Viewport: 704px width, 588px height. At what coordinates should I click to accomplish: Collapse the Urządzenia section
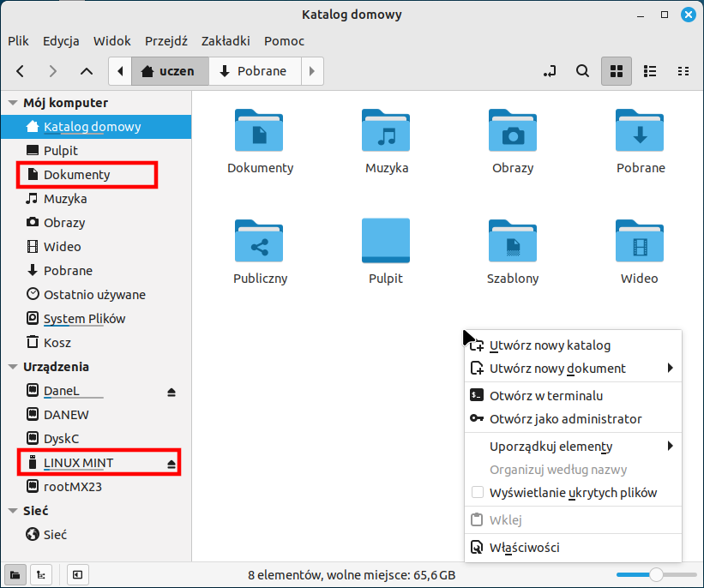(x=13, y=367)
